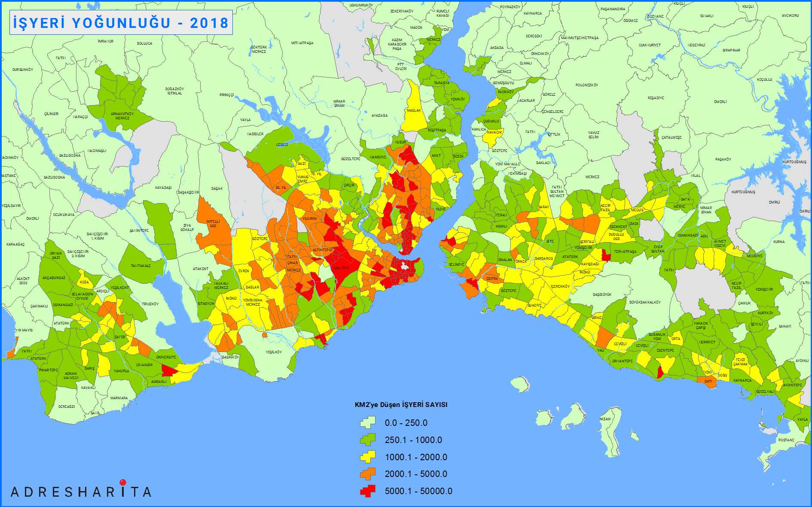Click the İŞYERİ YOĞUNLUĞU - 2018 title box
Screen dimensions: 812x507
coord(121,23)
